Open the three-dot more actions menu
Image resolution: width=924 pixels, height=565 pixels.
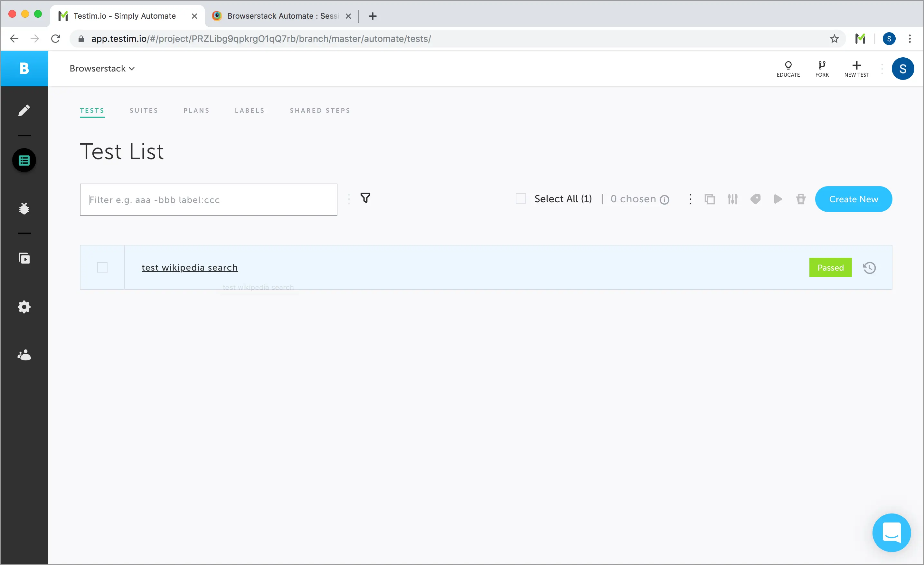(x=690, y=199)
